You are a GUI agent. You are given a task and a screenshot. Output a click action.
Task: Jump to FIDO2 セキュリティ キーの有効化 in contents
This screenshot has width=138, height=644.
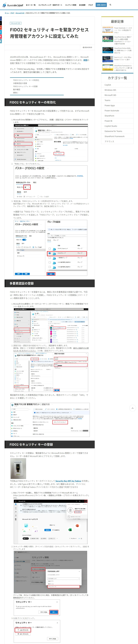(x=26, y=80)
